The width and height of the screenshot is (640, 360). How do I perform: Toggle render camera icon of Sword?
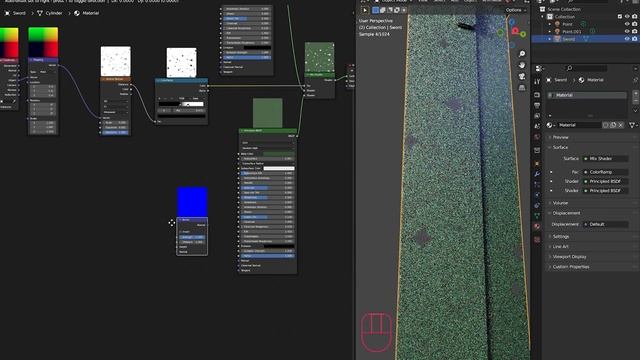tap(635, 39)
